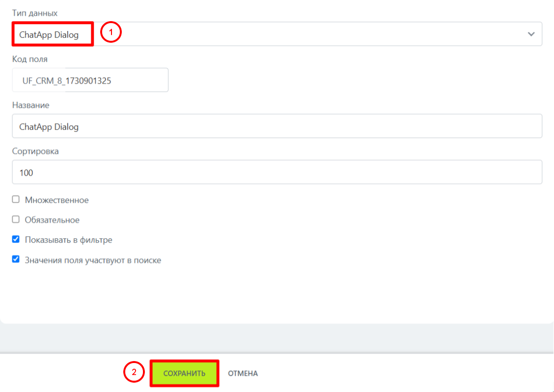
Task: Untick Значения поля участвуют в поиске checkbox
Action: click(x=16, y=260)
